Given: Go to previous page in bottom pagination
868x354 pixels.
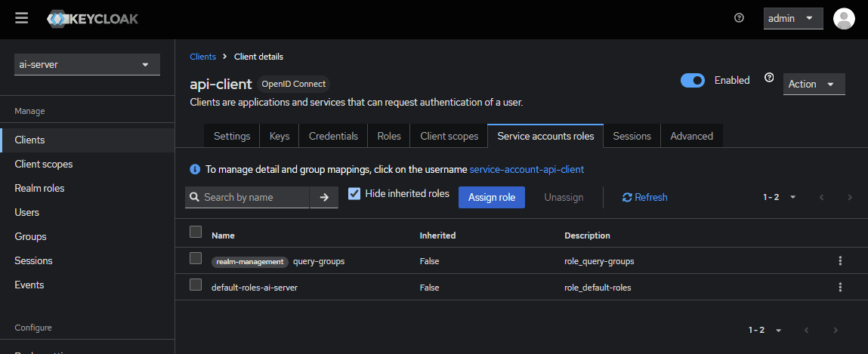Looking at the screenshot, I should pyautogui.click(x=807, y=330).
